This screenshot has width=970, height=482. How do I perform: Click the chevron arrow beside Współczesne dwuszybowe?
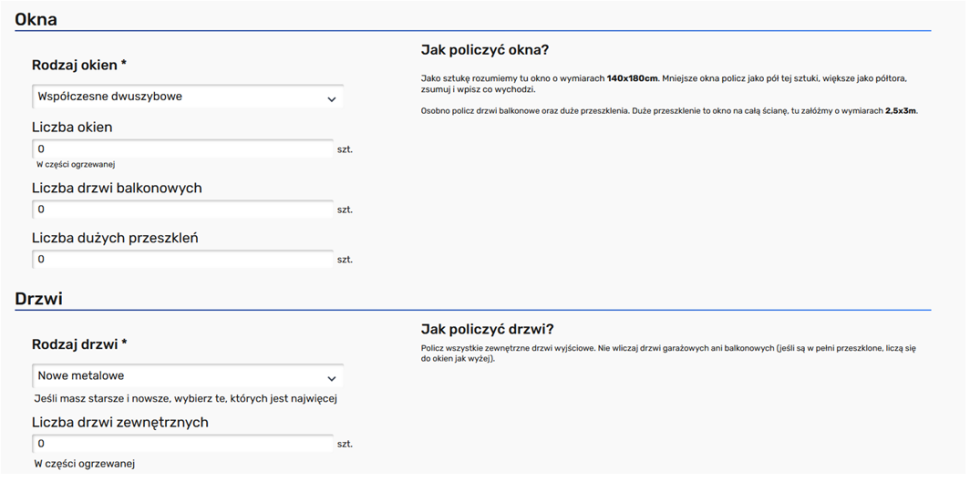click(x=331, y=98)
